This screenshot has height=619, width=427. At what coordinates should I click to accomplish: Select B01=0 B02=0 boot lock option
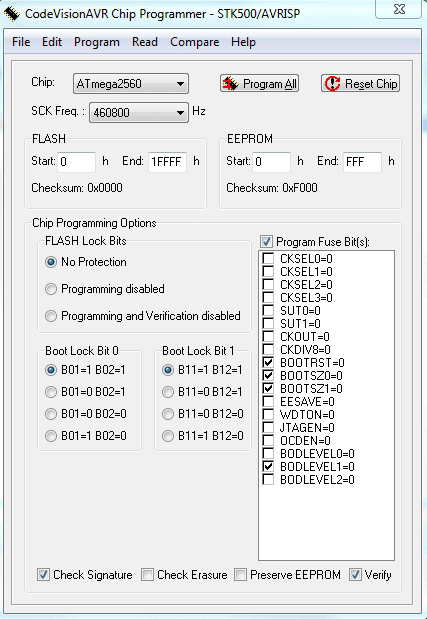tap(51, 414)
